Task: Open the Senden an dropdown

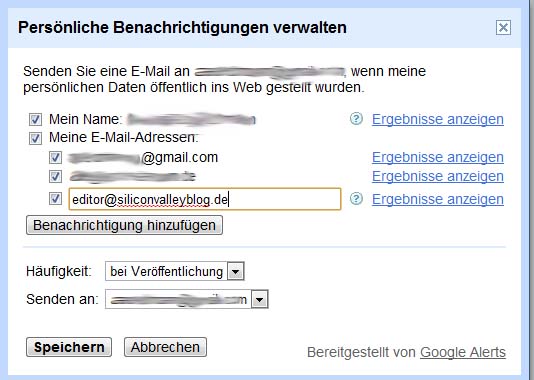Action: tap(187, 299)
